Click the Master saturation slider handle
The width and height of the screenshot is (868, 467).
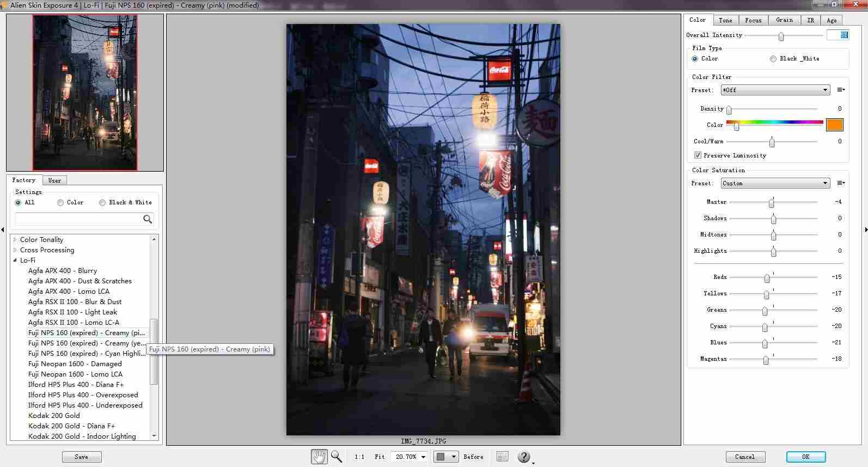pos(772,203)
